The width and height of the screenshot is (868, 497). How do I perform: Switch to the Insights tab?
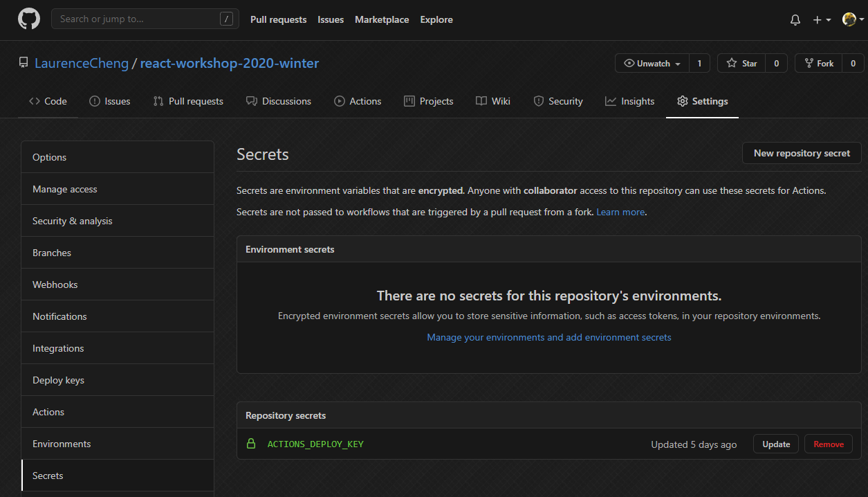(x=629, y=101)
